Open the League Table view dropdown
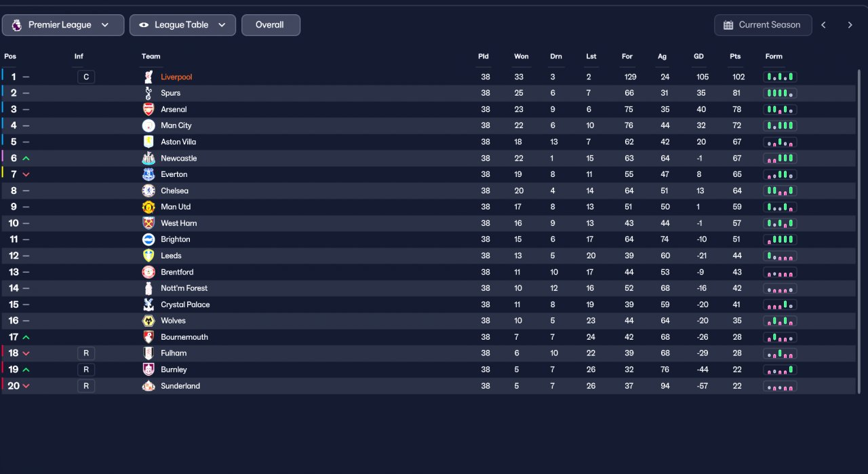The height and width of the screenshot is (474, 868). (182, 25)
